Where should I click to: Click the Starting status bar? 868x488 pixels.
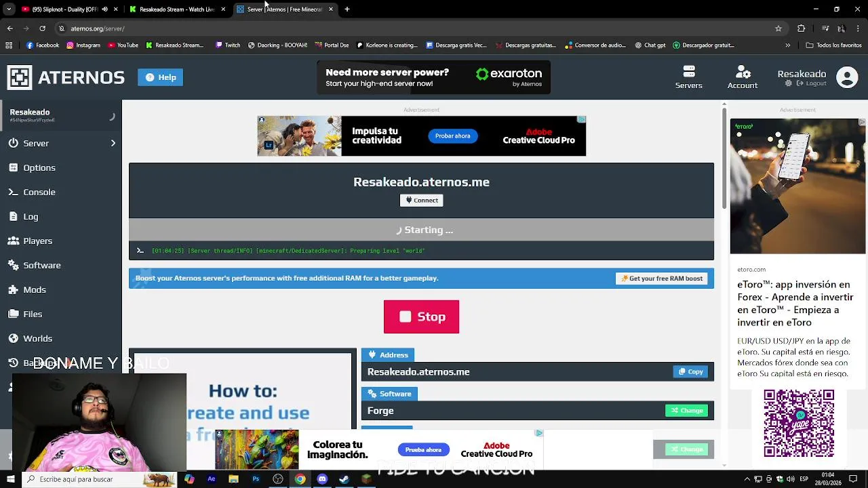tap(421, 230)
